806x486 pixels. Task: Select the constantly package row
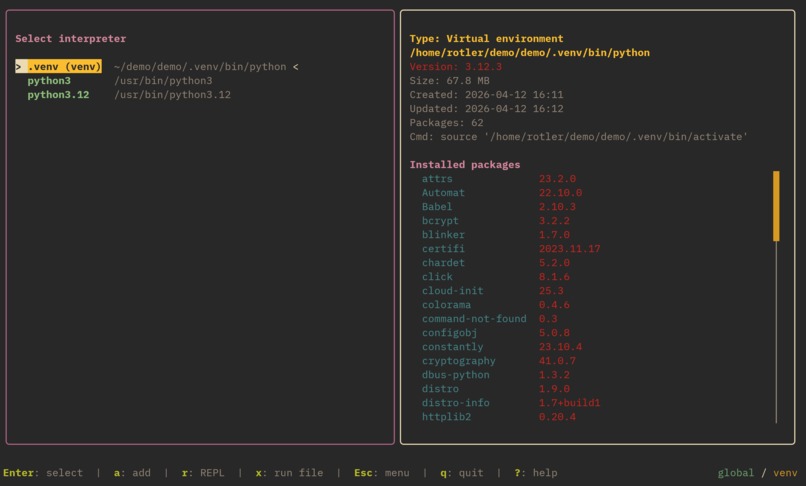point(502,347)
